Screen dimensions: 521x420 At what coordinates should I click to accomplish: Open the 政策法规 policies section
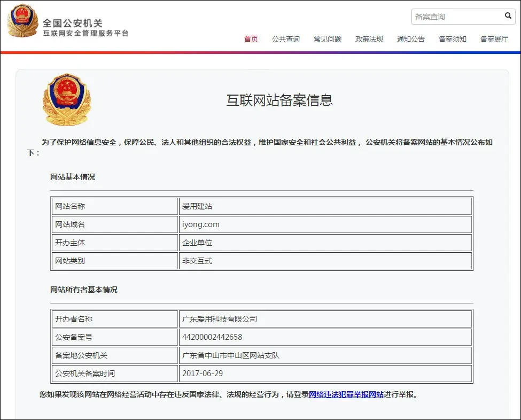pyautogui.click(x=369, y=38)
